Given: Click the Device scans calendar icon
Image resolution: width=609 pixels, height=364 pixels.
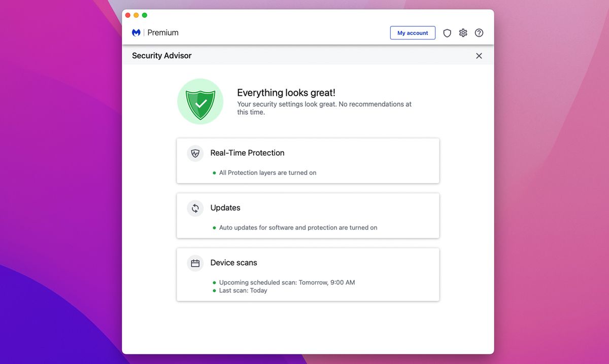Looking at the screenshot, I should (x=195, y=263).
